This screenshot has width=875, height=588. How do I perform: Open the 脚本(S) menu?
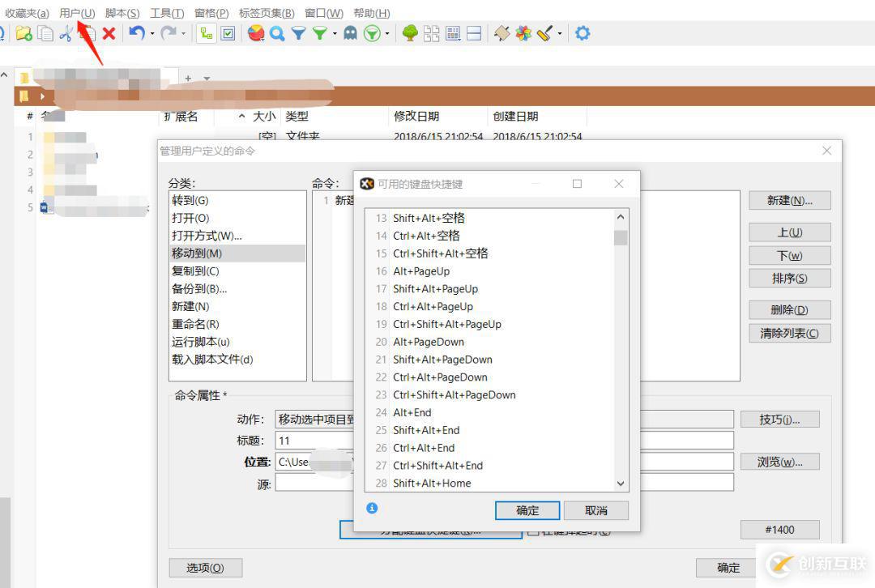pos(122,13)
